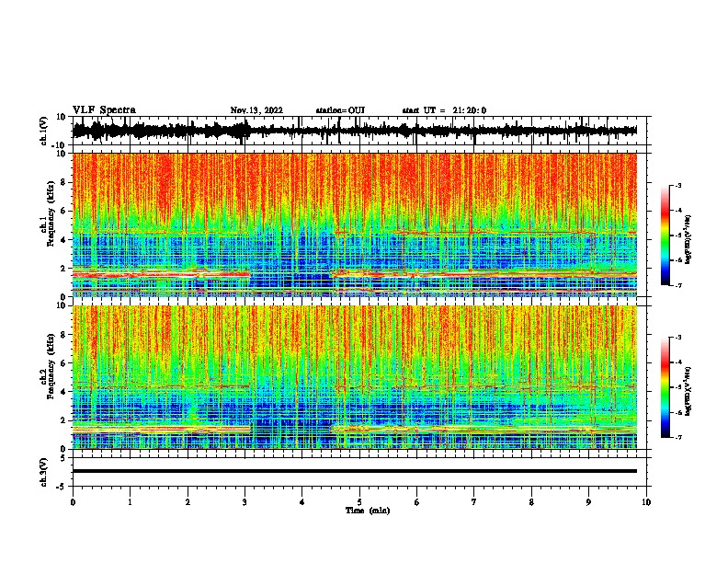Click the station name label in header
This screenshot has width=728, height=563.
340,110
